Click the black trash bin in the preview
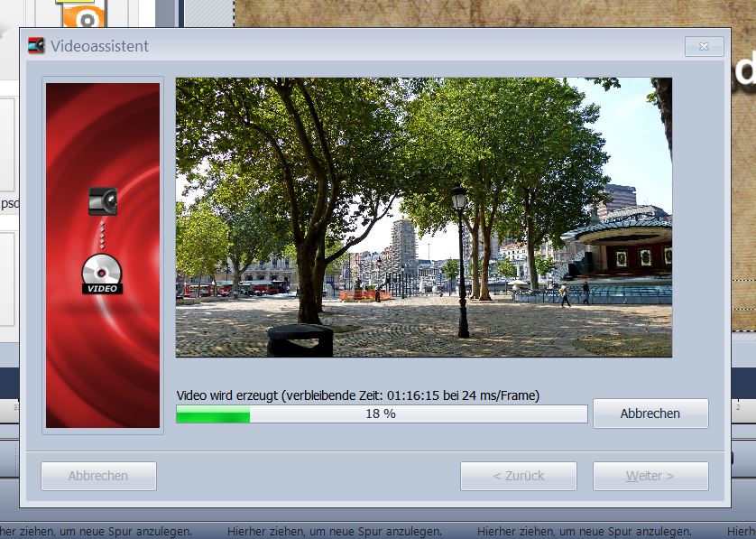The image size is (756, 539). tap(300, 340)
